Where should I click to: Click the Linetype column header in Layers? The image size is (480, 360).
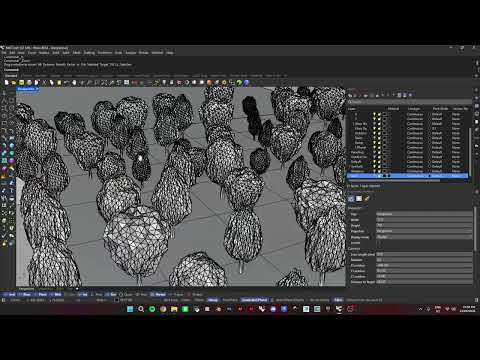[414, 109]
